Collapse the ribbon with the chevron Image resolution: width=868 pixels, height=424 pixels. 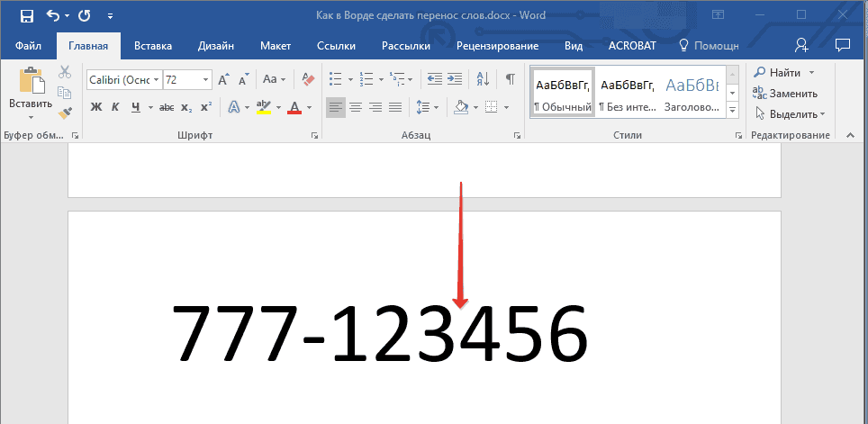pos(850,135)
